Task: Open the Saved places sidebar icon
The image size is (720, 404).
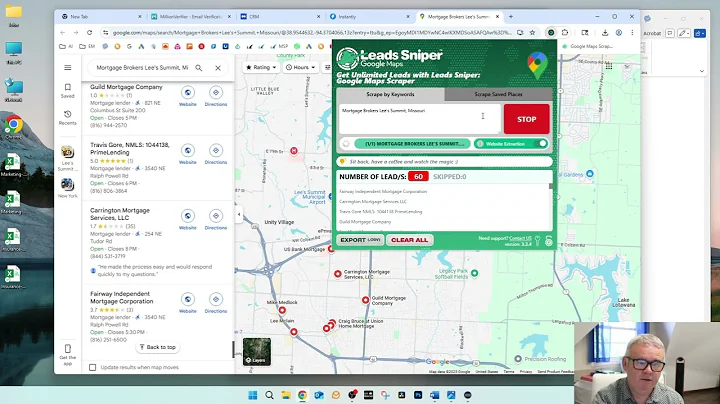Action: pos(68,90)
